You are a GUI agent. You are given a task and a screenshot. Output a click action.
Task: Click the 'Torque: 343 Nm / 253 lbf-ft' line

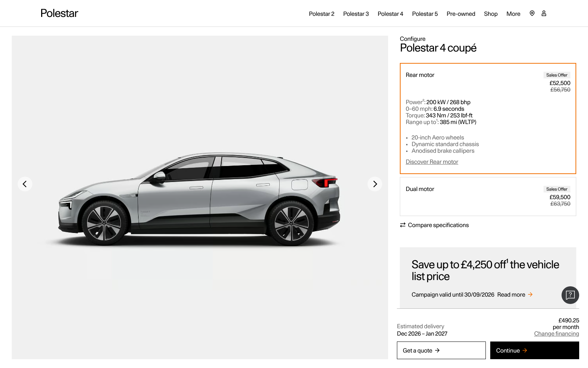point(439,116)
